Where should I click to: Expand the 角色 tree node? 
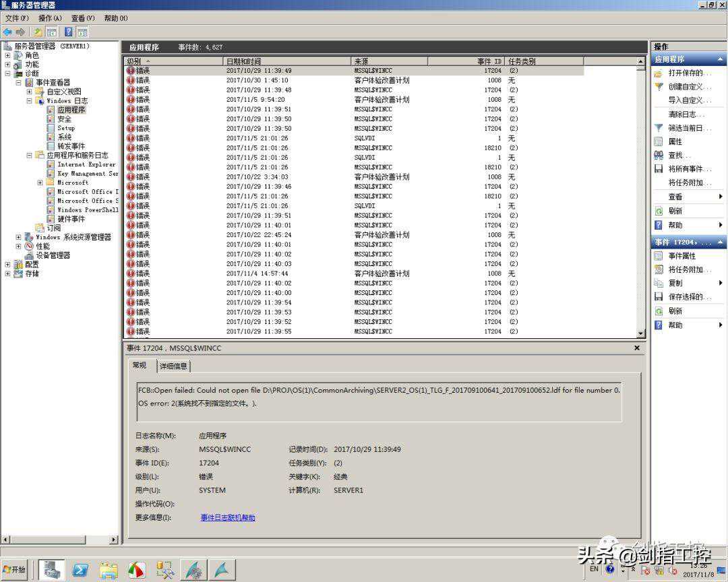(x=8, y=55)
